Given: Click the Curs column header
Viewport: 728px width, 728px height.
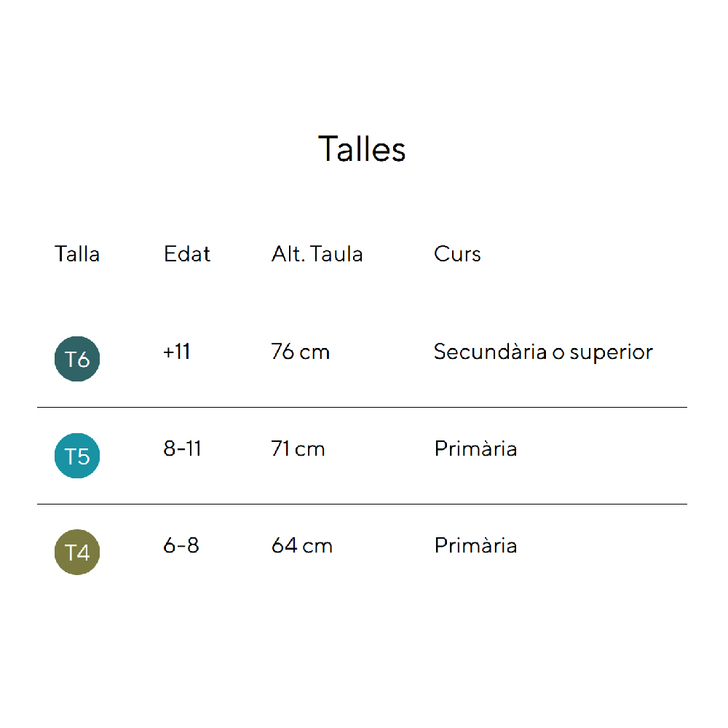Looking at the screenshot, I should pos(457,254).
